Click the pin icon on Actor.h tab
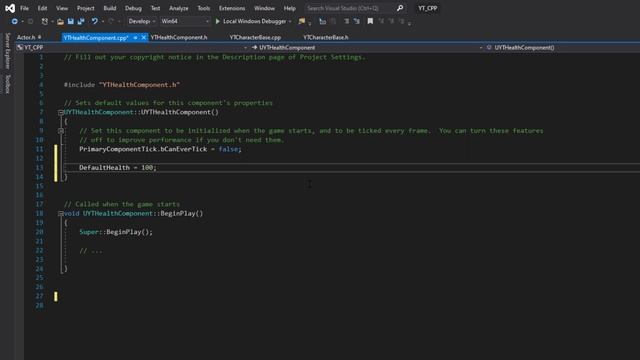Screen dimensions: 640x360 pyautogui.click(x=40, y=37)
